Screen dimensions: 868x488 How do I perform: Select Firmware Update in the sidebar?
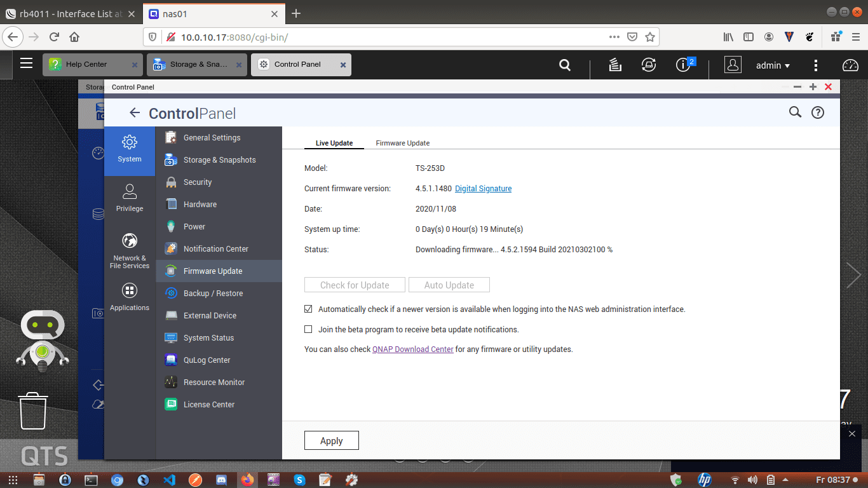[219, 271]
